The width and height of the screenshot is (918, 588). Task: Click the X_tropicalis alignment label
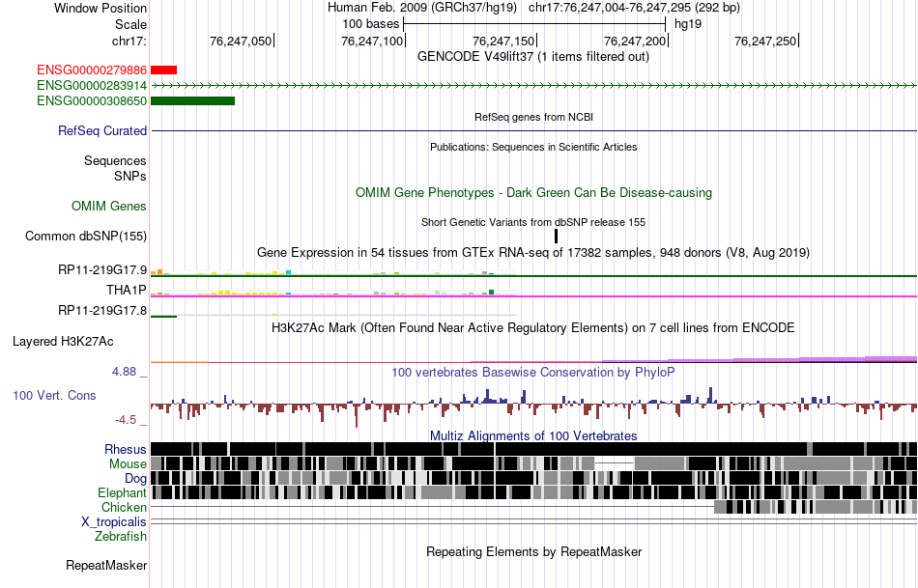[114, 522]
